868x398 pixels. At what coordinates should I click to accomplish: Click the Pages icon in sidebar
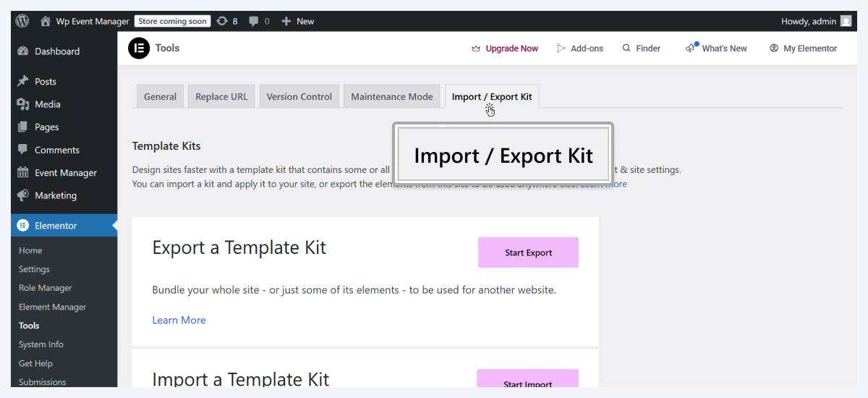pos(22,127)
